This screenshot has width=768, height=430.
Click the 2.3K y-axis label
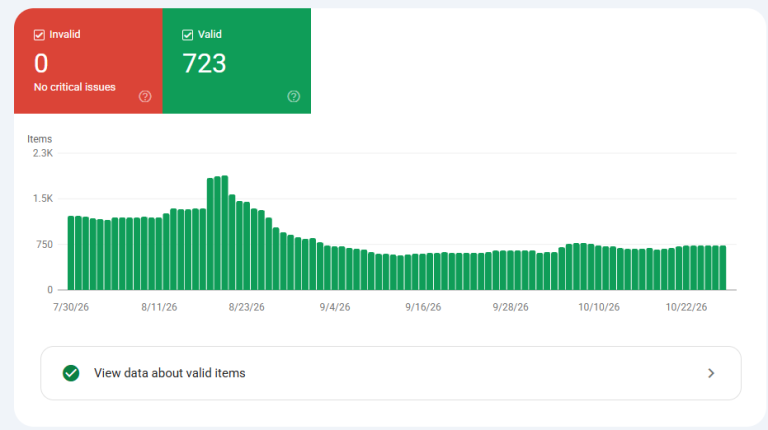point(43,153)
